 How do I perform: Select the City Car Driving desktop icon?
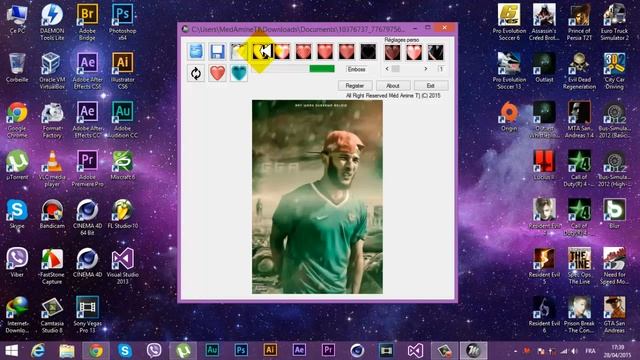click(x=614, y=71)
